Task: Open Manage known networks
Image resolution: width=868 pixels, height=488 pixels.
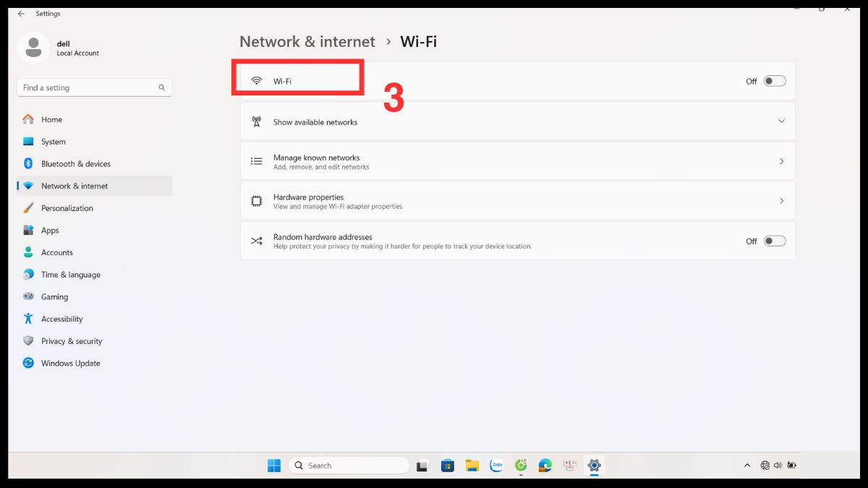Action: 517,161
